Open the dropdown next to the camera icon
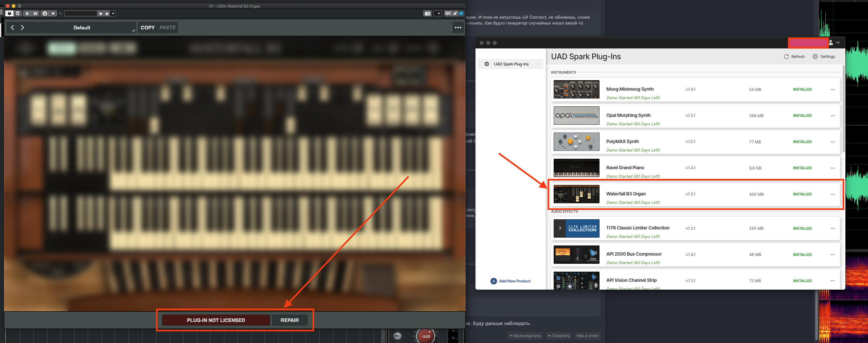Viewport: 868px width, 343px height. (x=438, y=13)
